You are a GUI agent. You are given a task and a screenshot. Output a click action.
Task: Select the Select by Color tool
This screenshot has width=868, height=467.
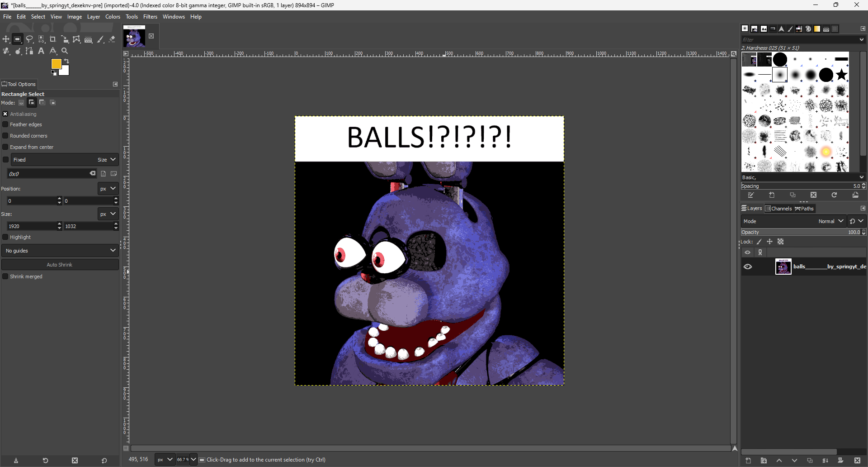(41, 39)
